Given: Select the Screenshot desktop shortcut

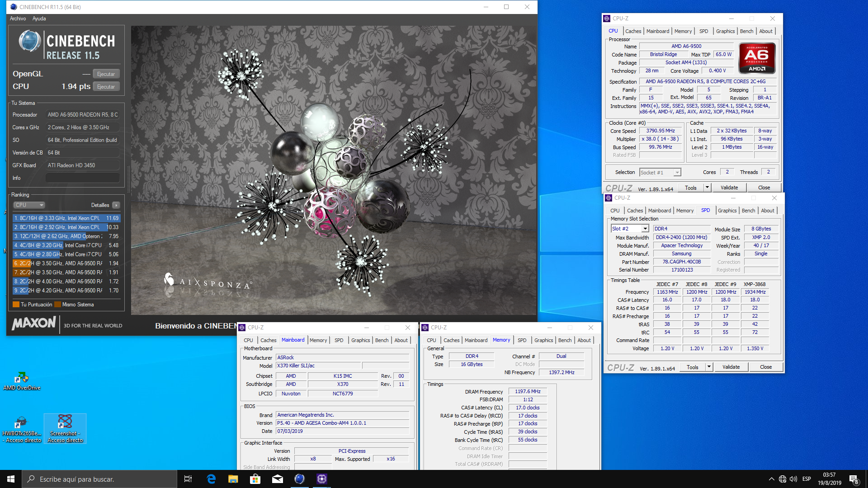Looking at the screenshot, I should tap(65, 429).
